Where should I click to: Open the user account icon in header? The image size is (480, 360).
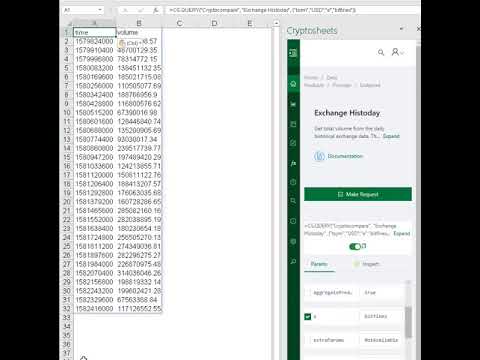(395, 52)
